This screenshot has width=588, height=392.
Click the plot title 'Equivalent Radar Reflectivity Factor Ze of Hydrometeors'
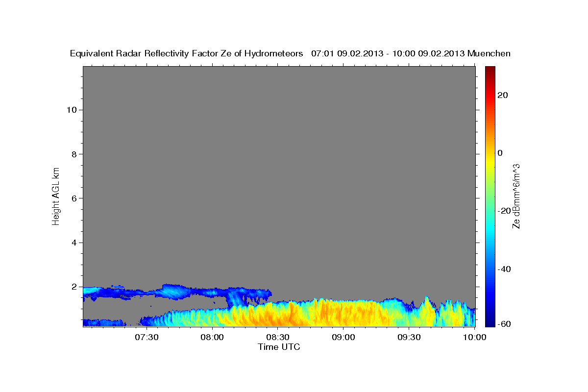coord(187,54)
